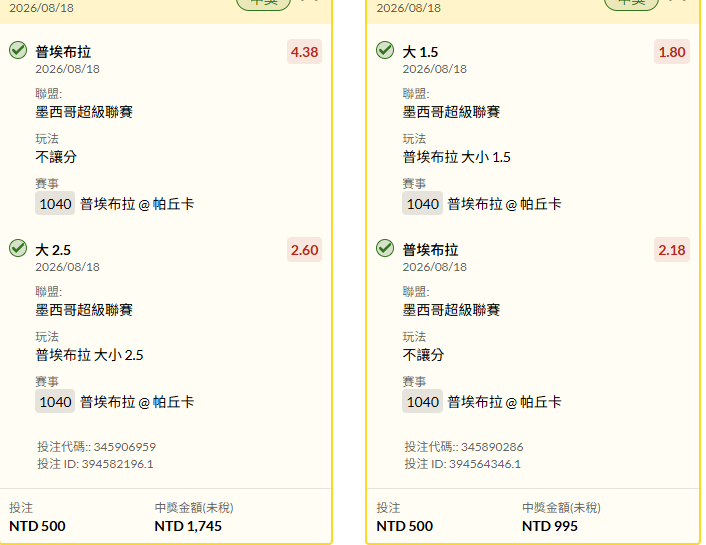Screen dimensions: 706x545
Task: Select the 2.18 odds badge
Action: pos(672,250)
